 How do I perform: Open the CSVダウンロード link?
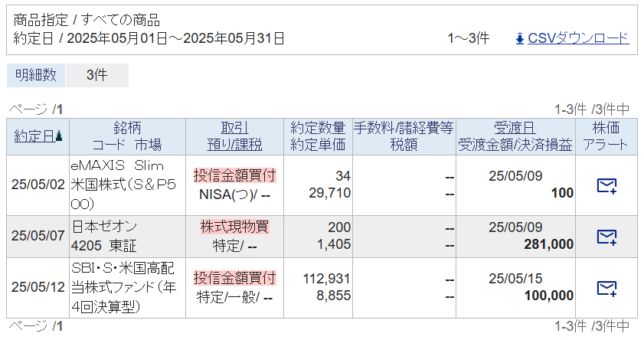[x=578, y=38]
